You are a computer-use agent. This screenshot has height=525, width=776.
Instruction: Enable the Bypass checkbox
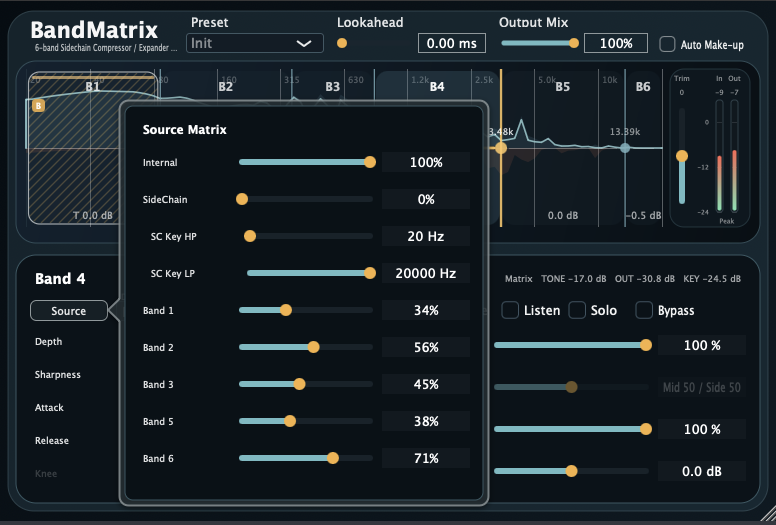coord(643,310)
